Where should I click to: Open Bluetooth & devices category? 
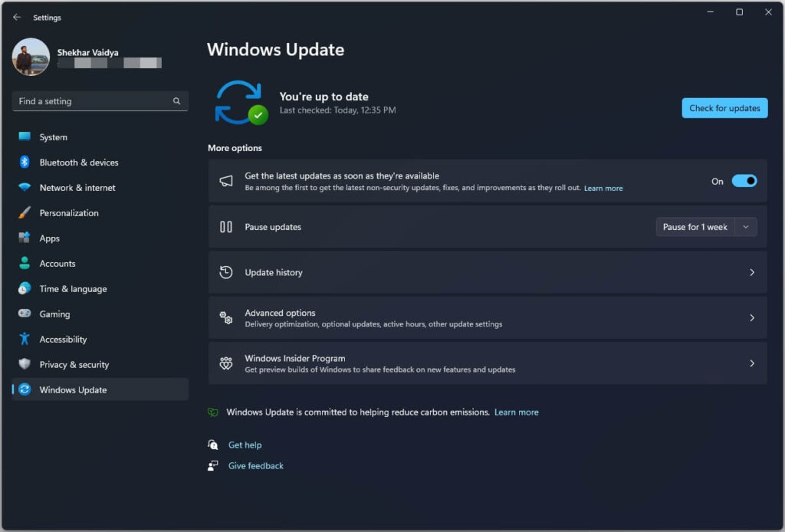click(100, 163)
